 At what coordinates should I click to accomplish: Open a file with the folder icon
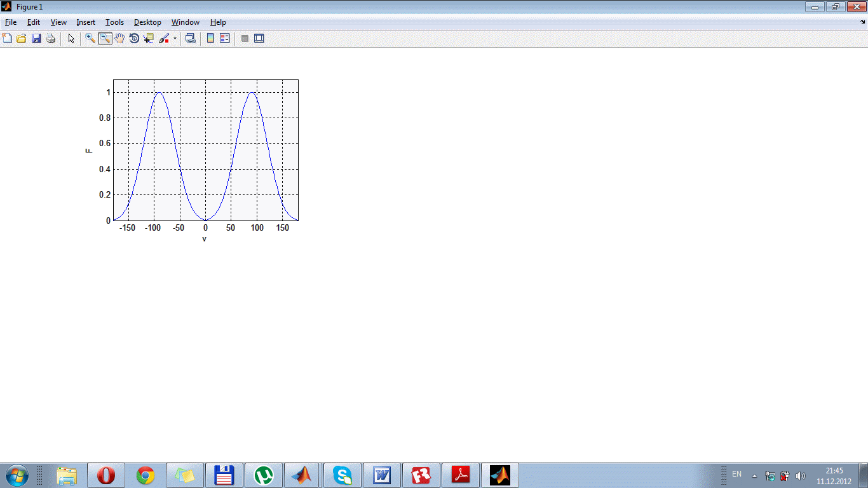coord(22,39)
